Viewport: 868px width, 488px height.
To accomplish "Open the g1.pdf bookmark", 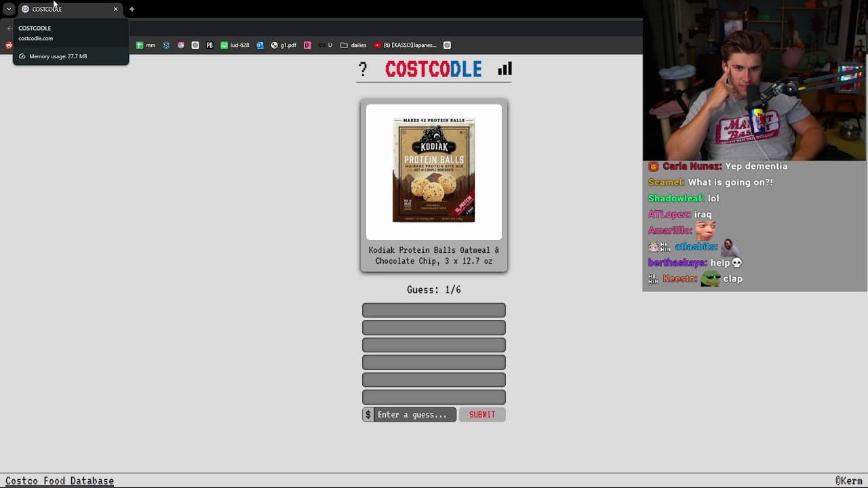I will [283, 45].
